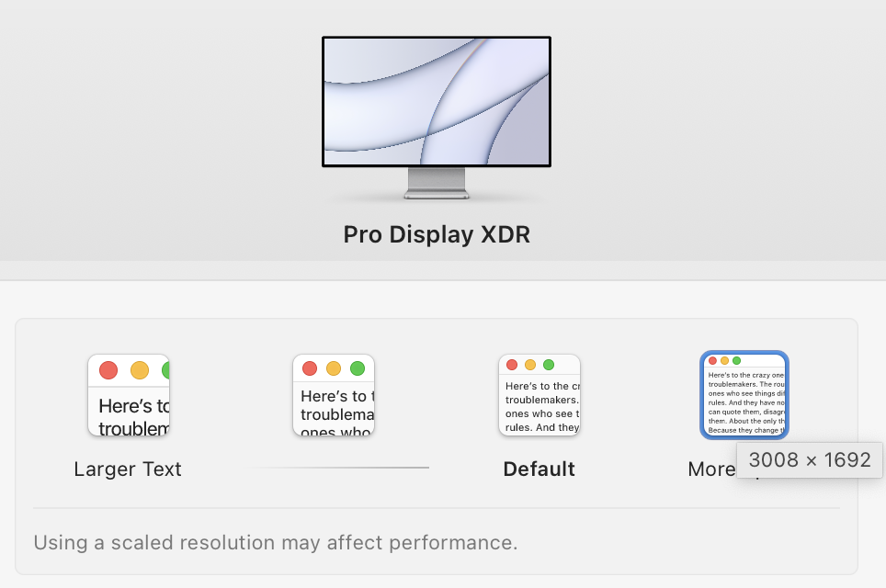886x588 pixels.
Task: Click the "Pro Display XDR" display name
Action: pos(437,234)
